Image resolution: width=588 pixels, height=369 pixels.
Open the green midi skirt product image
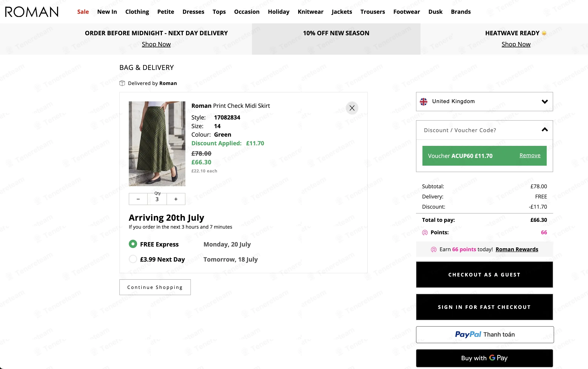coord(157,144)
